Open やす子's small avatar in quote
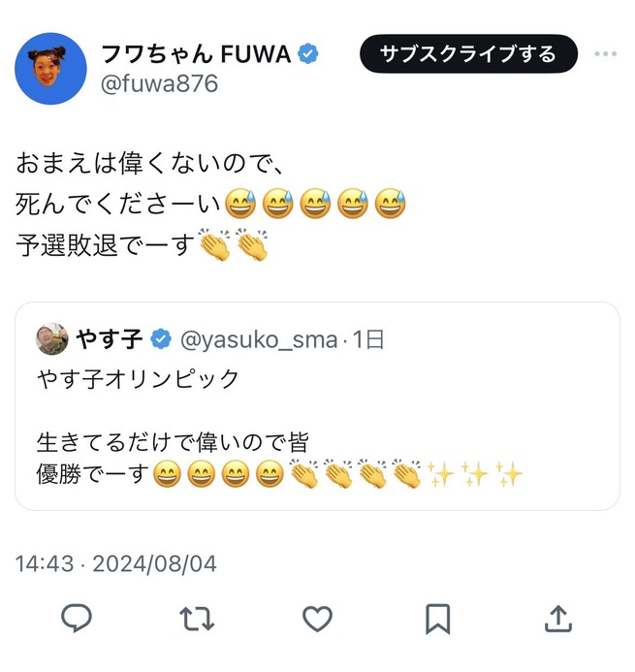 (50, 338)
